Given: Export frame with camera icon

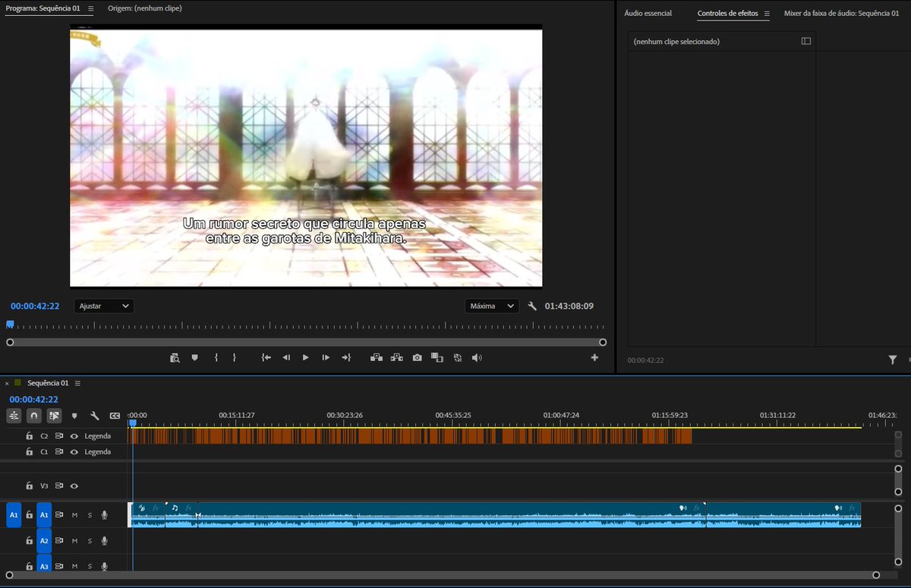Looking at the screenshot, I should pyautogui.click(x=417, y=357).
